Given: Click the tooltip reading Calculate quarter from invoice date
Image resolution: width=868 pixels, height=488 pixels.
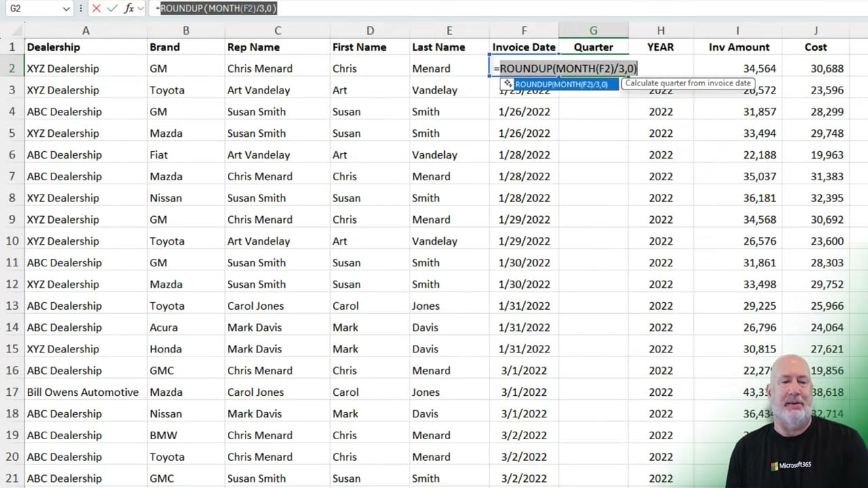Looking at the screenshot, I should [688, 83].
